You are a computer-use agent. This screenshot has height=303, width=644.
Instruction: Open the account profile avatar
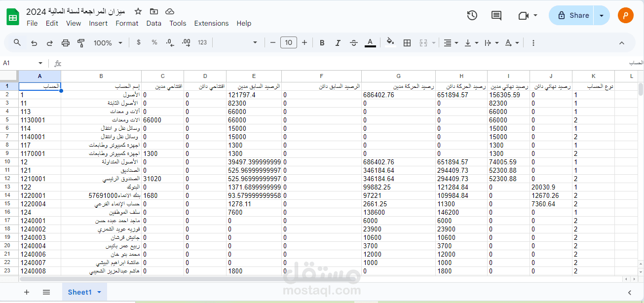pos(626,15)
